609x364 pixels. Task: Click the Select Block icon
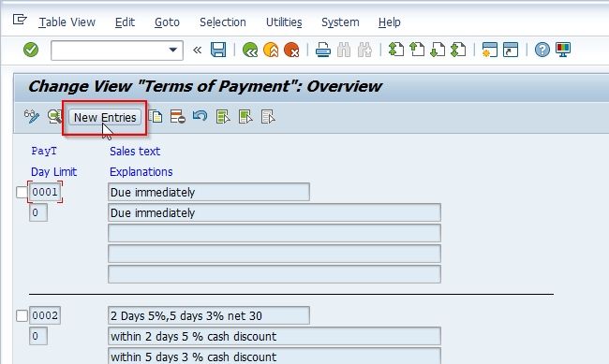245,116
